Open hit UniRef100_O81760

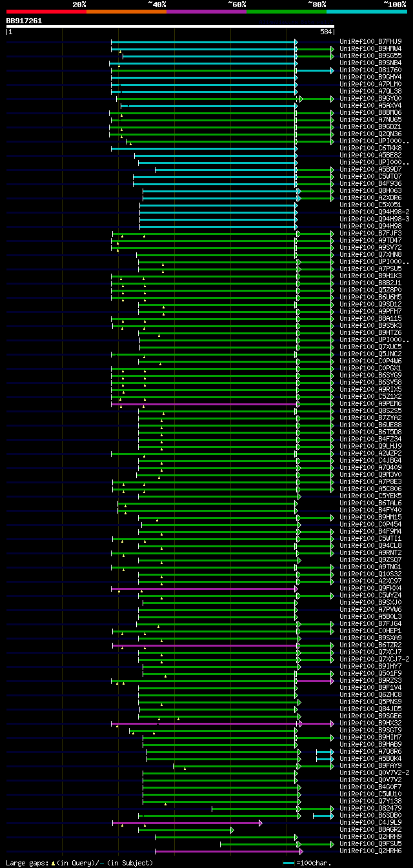coord(370,70)
